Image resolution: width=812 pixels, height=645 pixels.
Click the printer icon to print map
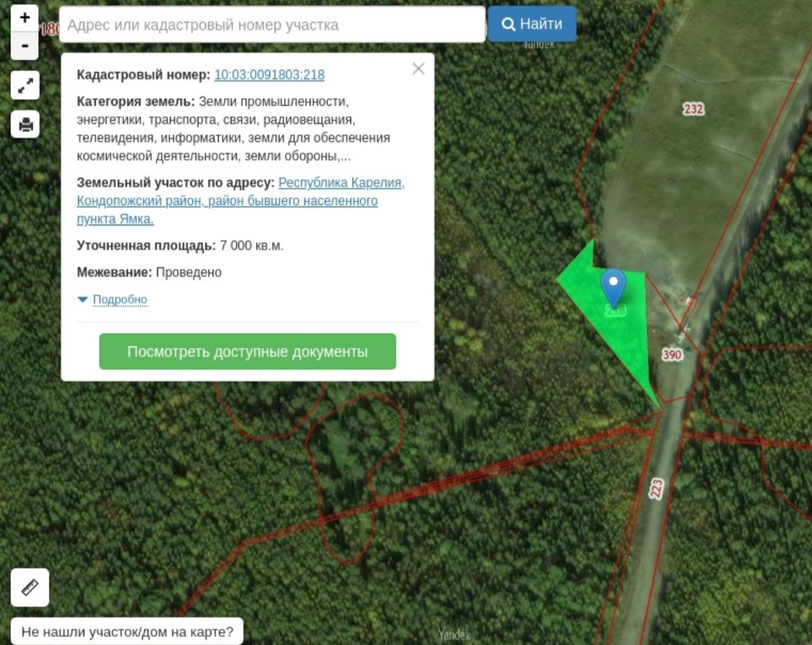25,124
